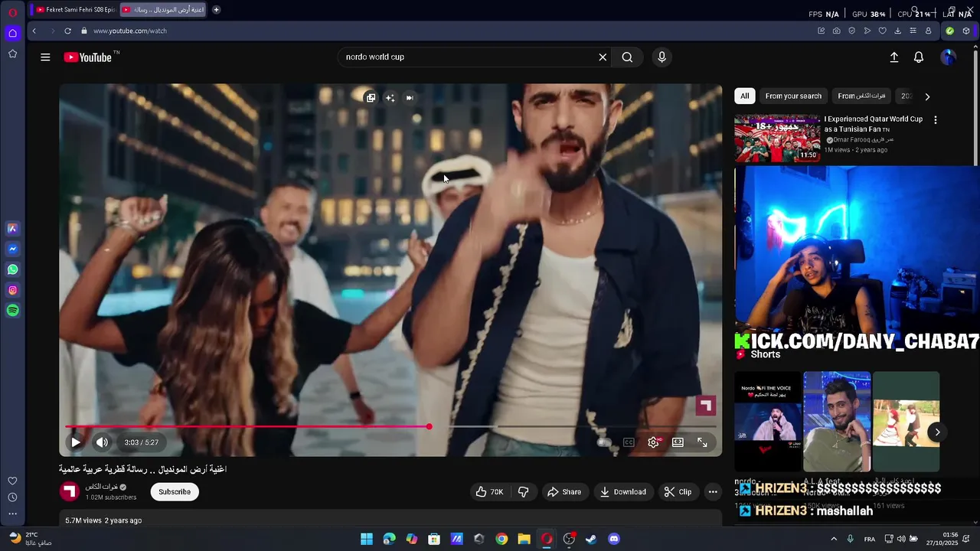Screen dimensions: 980x551
Task: Toggle closed captions CC
Action: pos(629,442)
